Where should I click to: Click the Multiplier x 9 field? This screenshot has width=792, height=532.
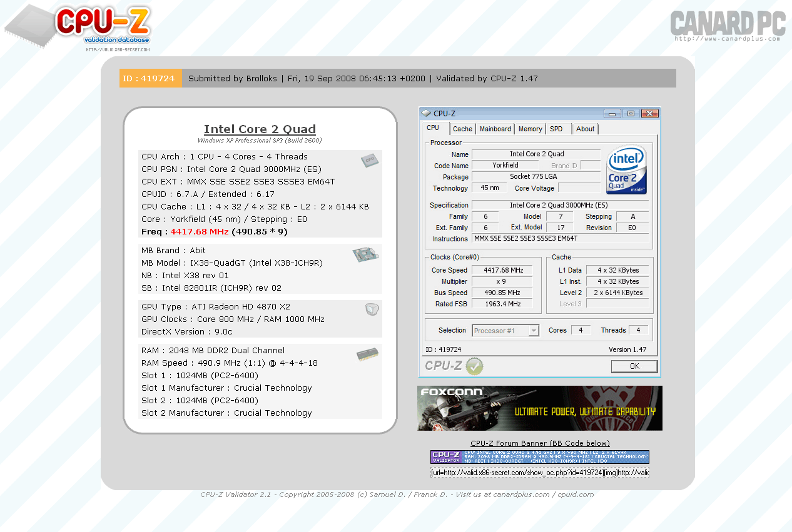[502, 281]
